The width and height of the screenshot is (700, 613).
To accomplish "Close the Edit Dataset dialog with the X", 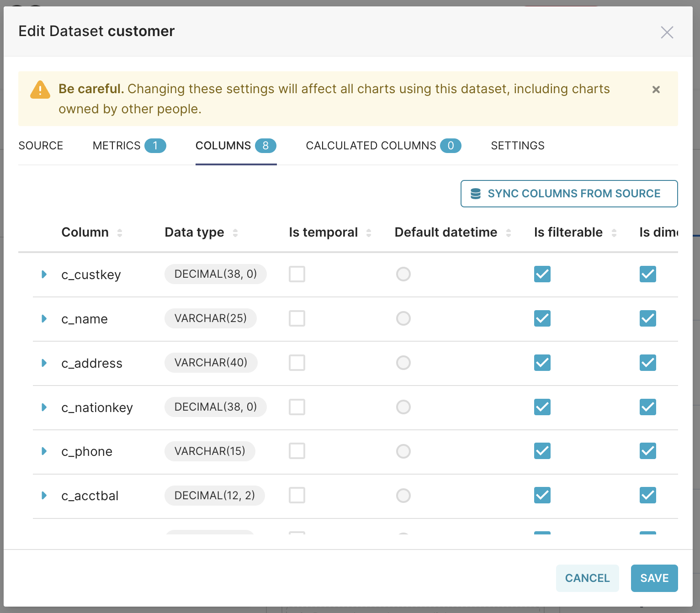I will (x=667, y=32).
